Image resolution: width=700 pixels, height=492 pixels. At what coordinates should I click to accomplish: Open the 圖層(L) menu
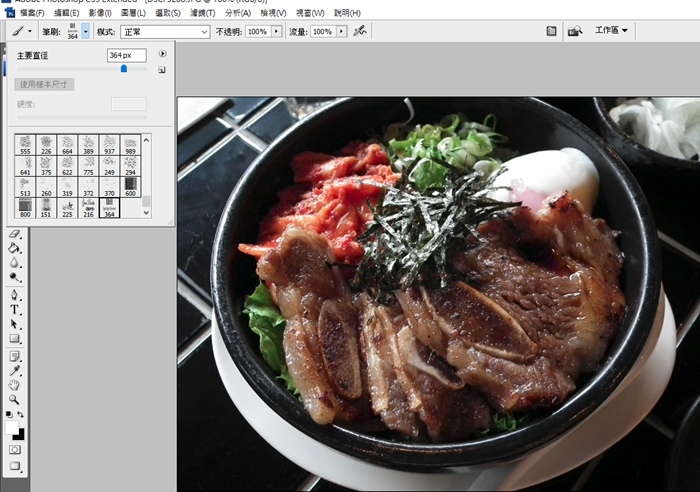[x=132, y=13]
